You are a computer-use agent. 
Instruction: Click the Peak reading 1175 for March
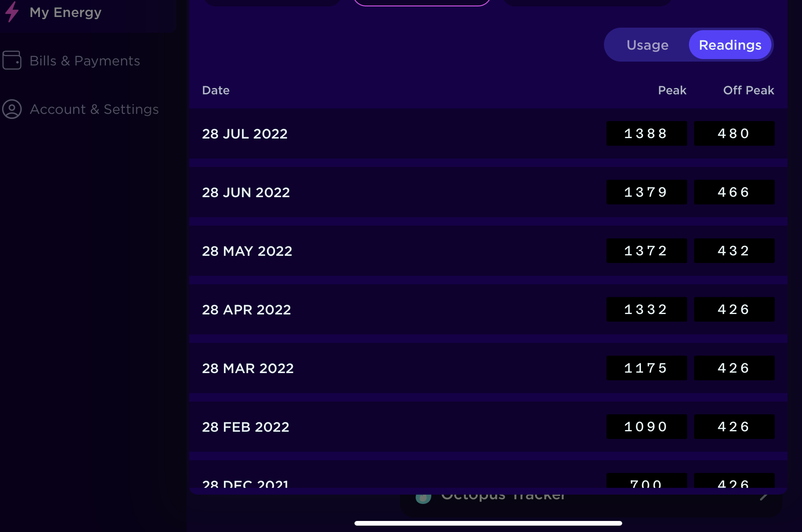646,368
